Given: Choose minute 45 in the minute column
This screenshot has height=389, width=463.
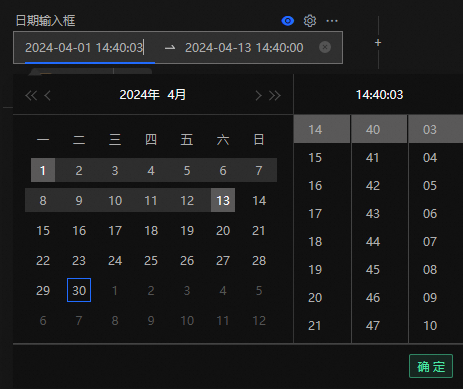Looking at the screenshot, I should [373, 270].
